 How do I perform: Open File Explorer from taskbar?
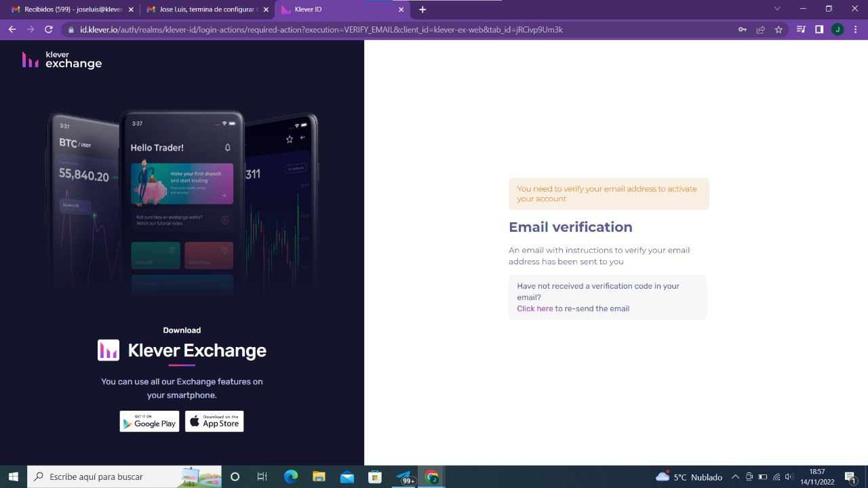(x=319, y=476)
